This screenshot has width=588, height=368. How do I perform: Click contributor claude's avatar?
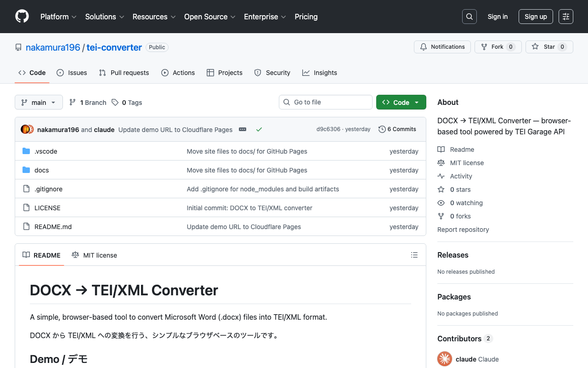tap(444, 359)
